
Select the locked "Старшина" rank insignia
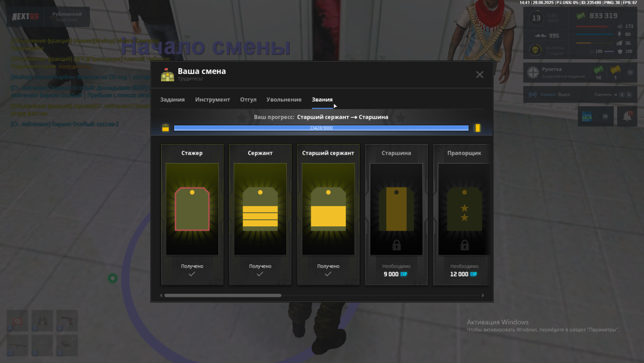(397, 209)
